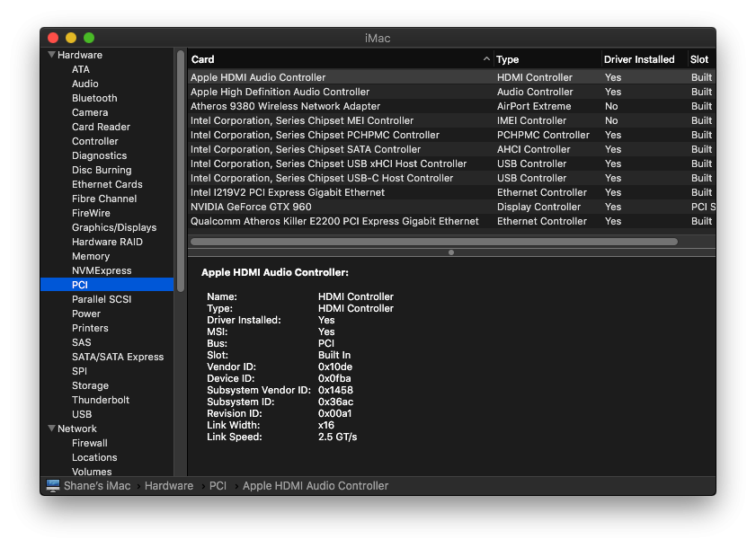Click the Vendor ID value 0x10de
Image resolution: width=756 pixels, height=548 pixels.
pos(335,367)
